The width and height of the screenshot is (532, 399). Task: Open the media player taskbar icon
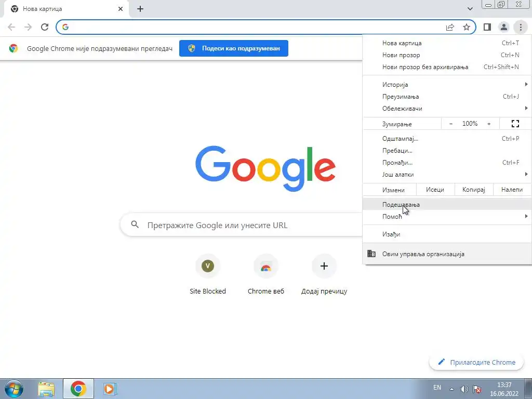110,389
